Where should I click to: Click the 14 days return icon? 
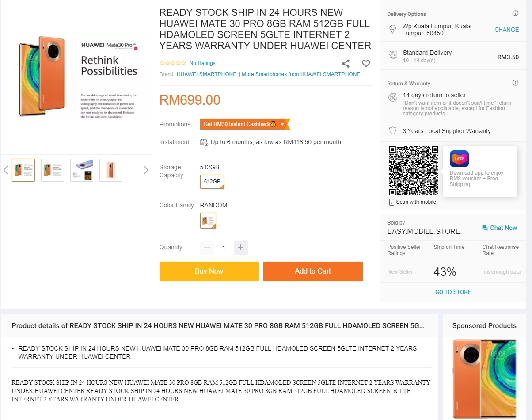(x=393, y=97)
